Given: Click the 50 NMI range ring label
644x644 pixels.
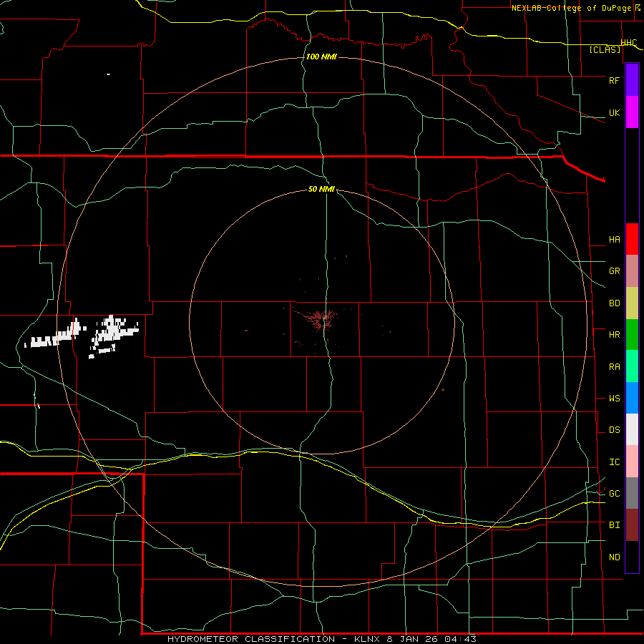Looking at the screenshot, I should coord(321,189).
